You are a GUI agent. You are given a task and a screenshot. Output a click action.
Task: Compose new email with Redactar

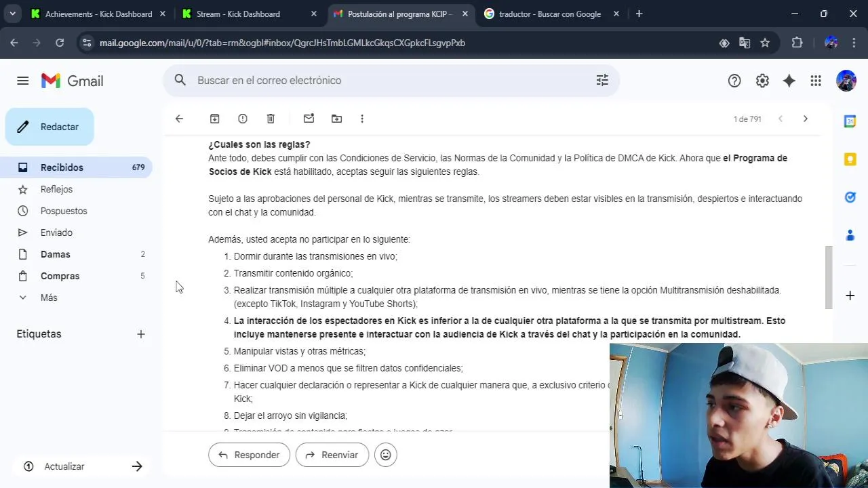50,127
